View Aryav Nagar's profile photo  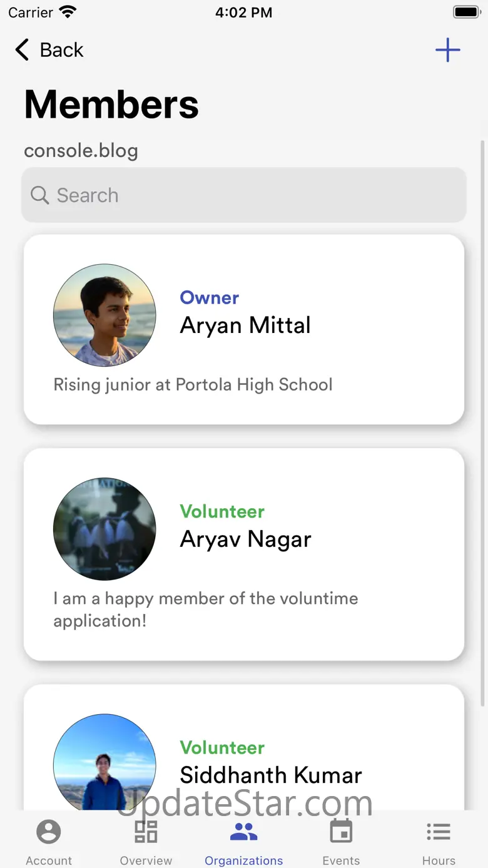[104, 529]
